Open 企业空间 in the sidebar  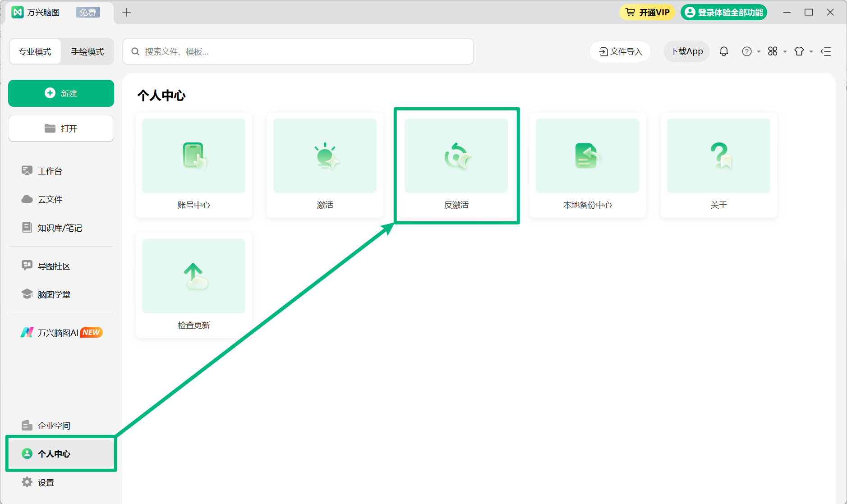pos(61,426)
